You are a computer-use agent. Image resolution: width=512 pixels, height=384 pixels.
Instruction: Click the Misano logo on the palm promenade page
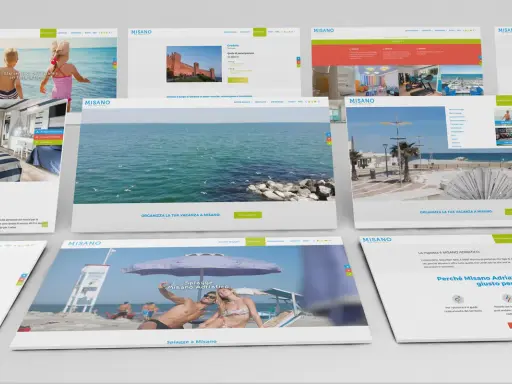coord(362,101)
